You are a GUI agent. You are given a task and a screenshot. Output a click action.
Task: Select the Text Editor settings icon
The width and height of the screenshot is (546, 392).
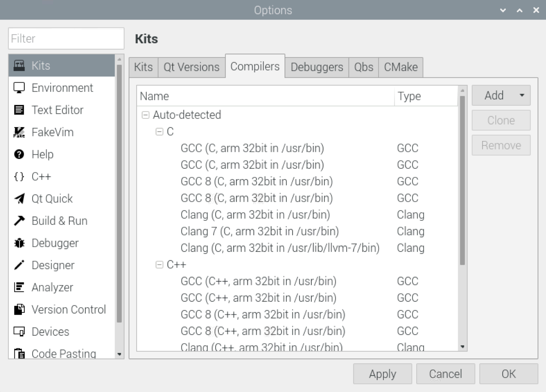click(x=20, y=110)
